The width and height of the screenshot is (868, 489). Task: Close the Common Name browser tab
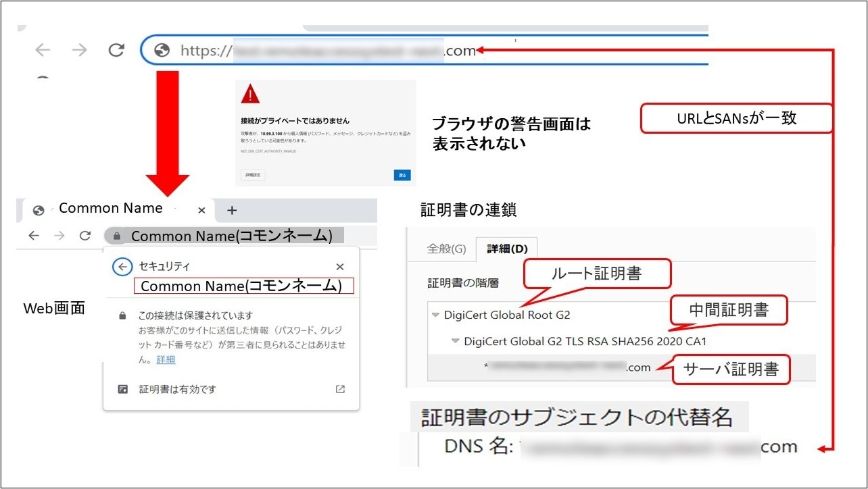point(201,210)
